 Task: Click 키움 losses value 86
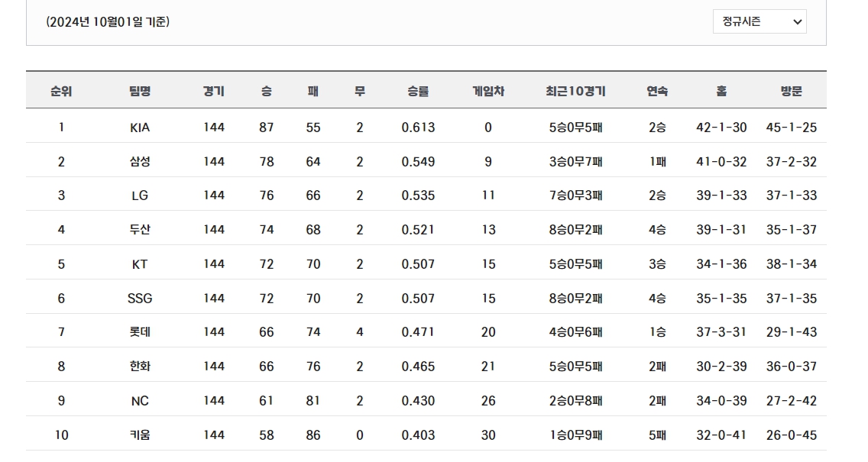pyautogui.click(x=313, y=435)
